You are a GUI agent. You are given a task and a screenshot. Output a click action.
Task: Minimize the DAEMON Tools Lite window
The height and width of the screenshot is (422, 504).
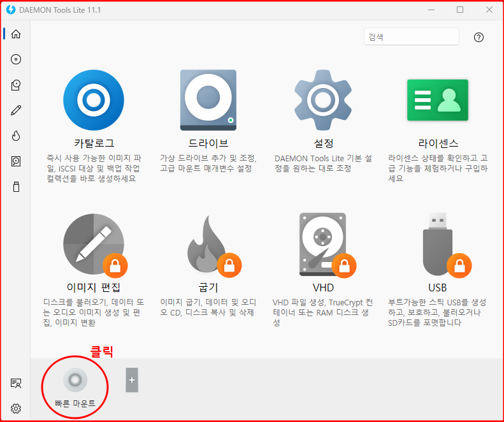point(431,10)
